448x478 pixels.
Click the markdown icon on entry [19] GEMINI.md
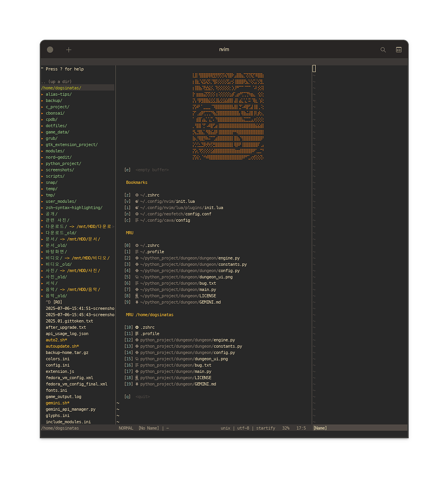coord(136,384)
